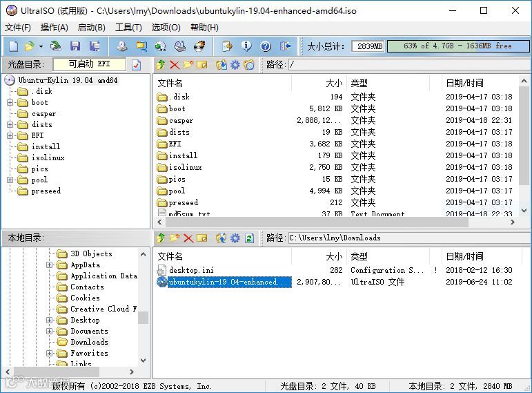Click red X delete icon in local toolbar
This screenshot has width=532, height=393.
188,238
